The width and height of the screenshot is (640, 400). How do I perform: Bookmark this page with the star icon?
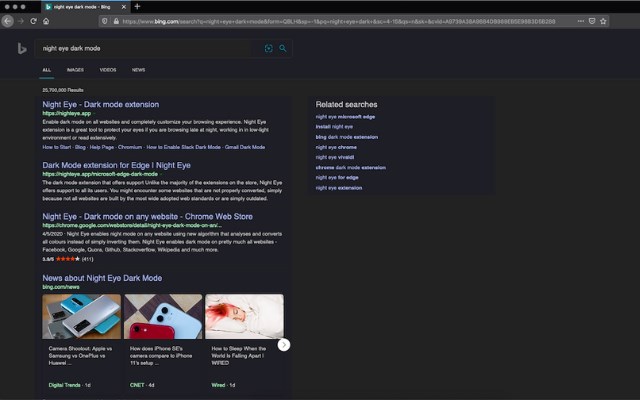[603, 21]
